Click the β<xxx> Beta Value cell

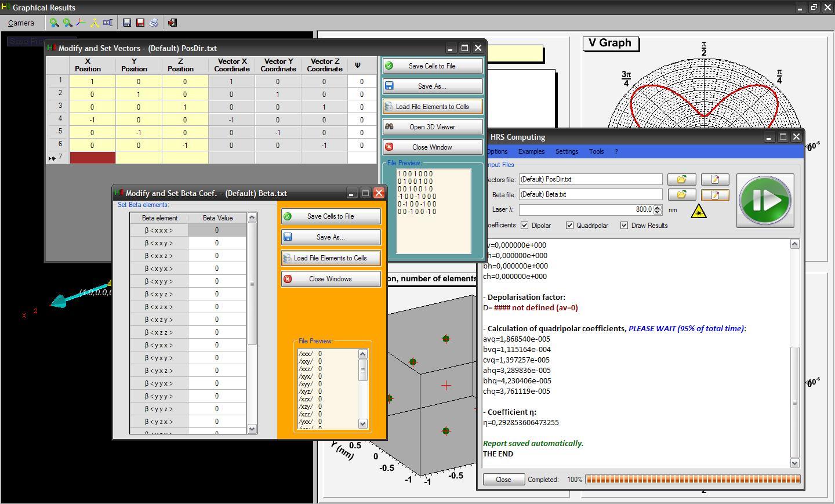217,230
